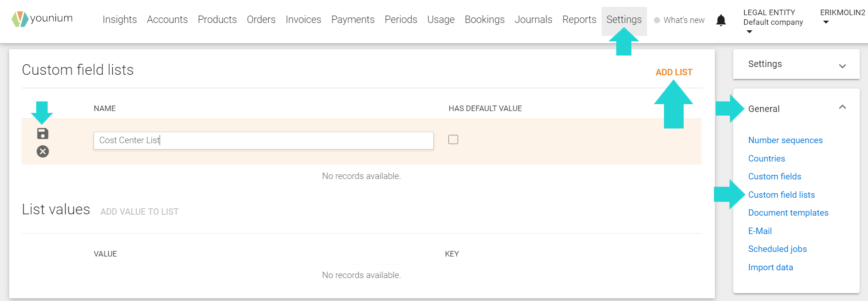Open Number sequences settings
The image size is (868, 301).
(785, 140)
